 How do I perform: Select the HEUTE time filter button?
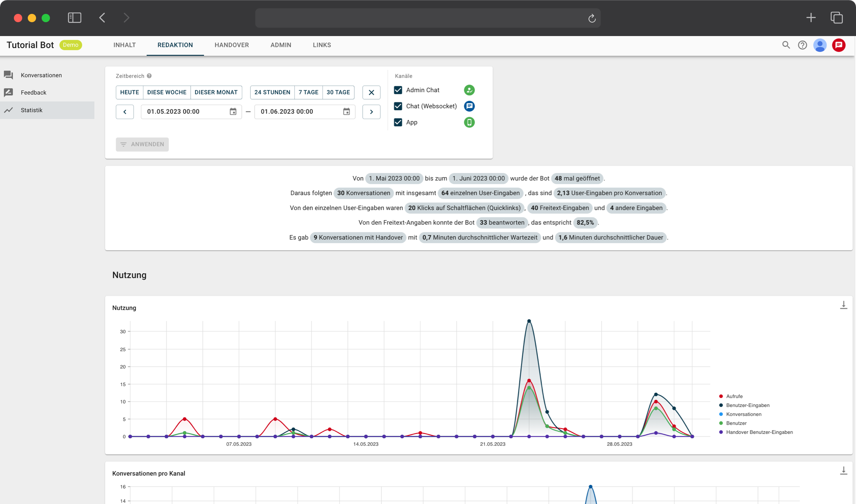pyautogui.click(x=129, y=93)
